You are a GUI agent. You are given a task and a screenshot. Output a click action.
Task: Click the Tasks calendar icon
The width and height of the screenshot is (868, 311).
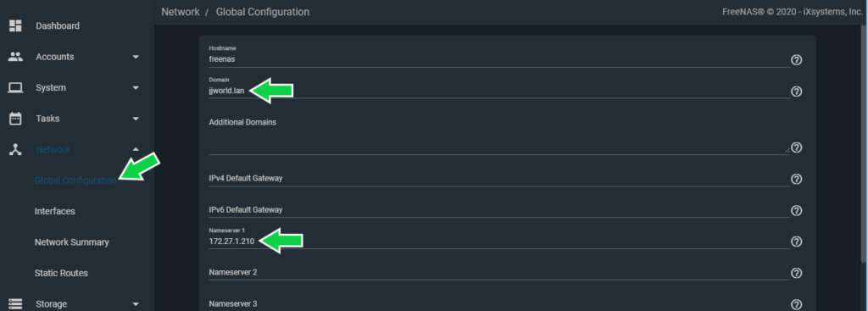point(15,119)
